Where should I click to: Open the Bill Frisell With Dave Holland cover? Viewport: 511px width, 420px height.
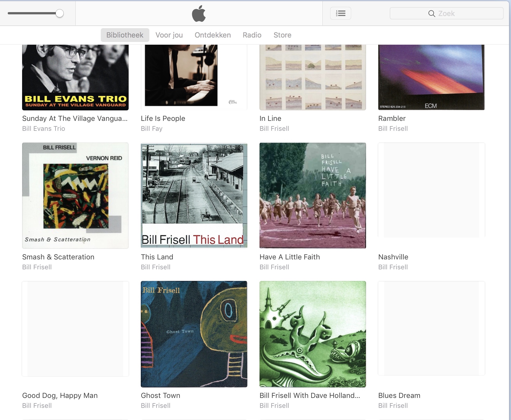click(x=313, y=334)
